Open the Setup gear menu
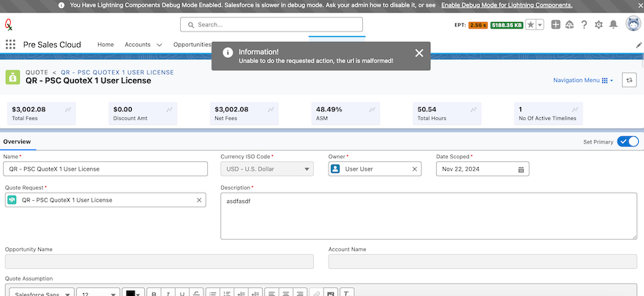 [599, 25]
